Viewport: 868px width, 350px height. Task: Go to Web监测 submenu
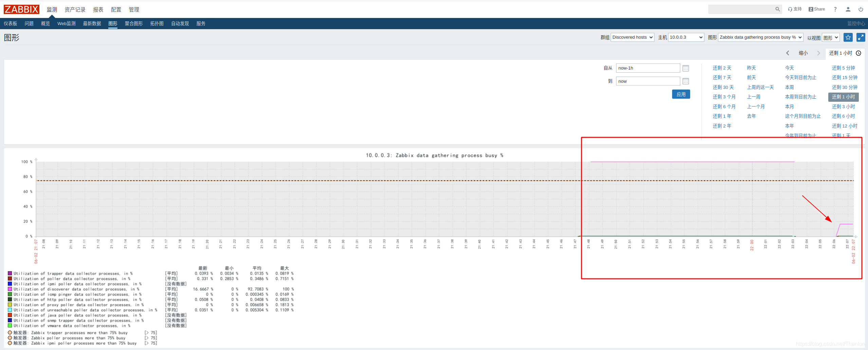click(67, 23)
